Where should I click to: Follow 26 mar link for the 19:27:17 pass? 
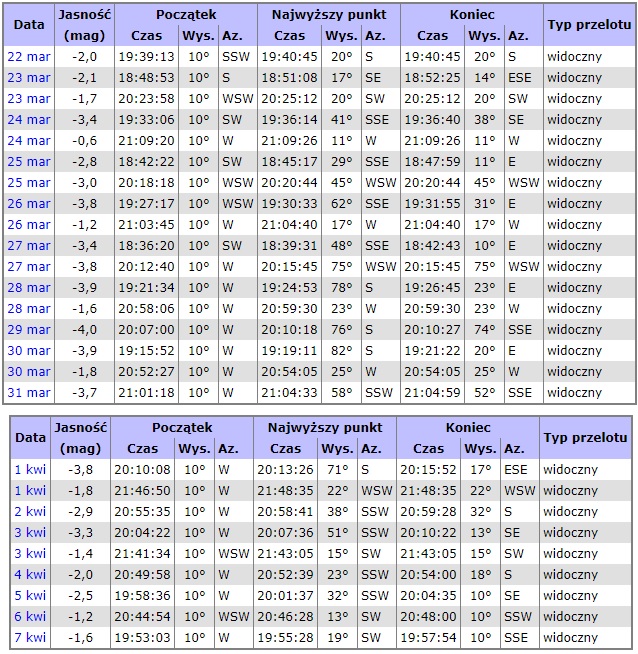(x=29, y=204)
